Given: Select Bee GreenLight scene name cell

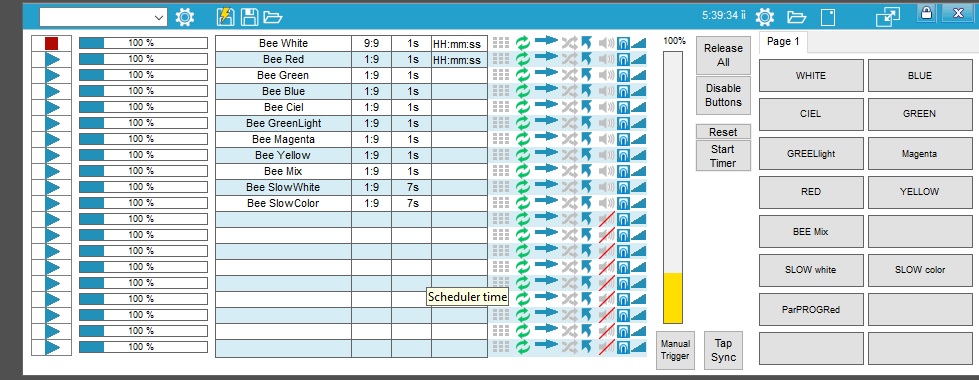Looking at the screenshot, I should pyautogui.click(x=283, y=124).
